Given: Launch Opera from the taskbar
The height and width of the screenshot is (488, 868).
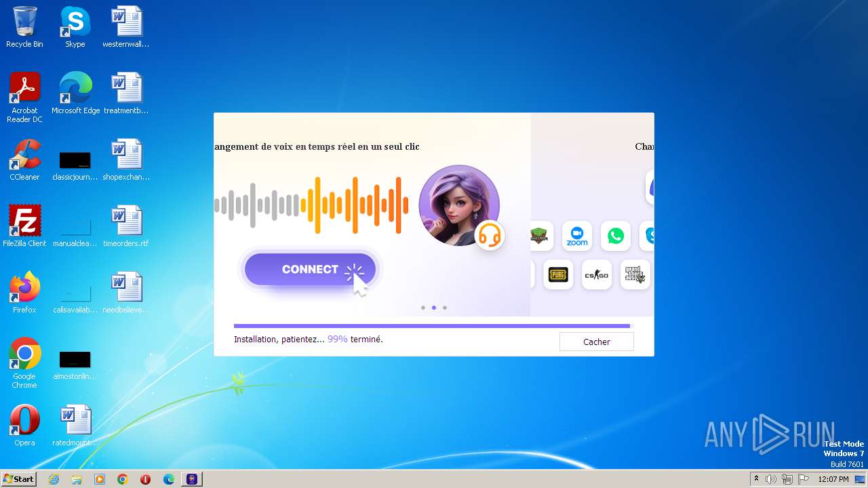Looking at the screenshot, I should click(x=146, y=479).
